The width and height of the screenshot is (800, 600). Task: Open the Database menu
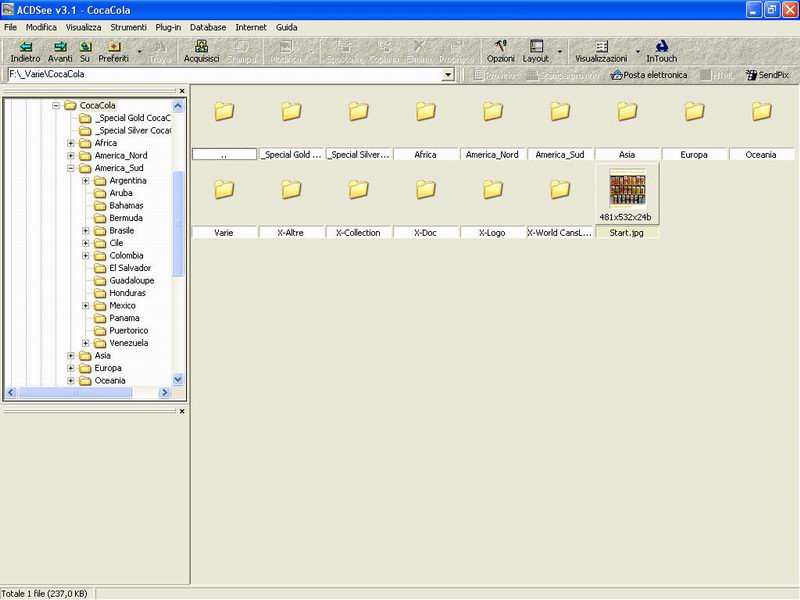208,28
